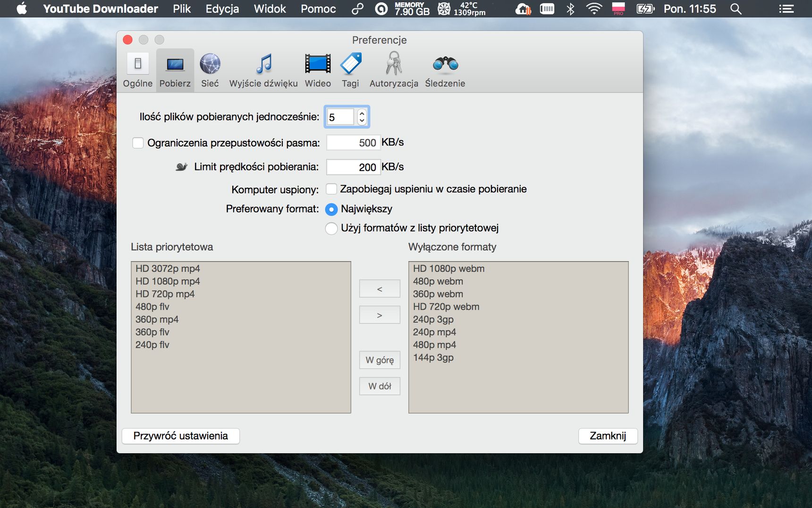Click the > move right button
Viewport: 812px width, 508px height.
380,315
